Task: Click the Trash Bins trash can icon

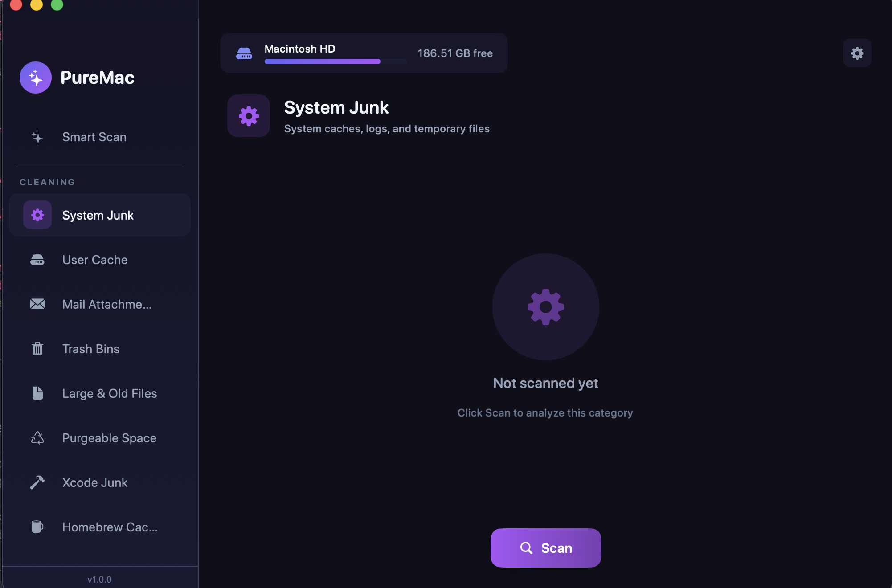Action: pyautogui.click(x=37, y=349)
